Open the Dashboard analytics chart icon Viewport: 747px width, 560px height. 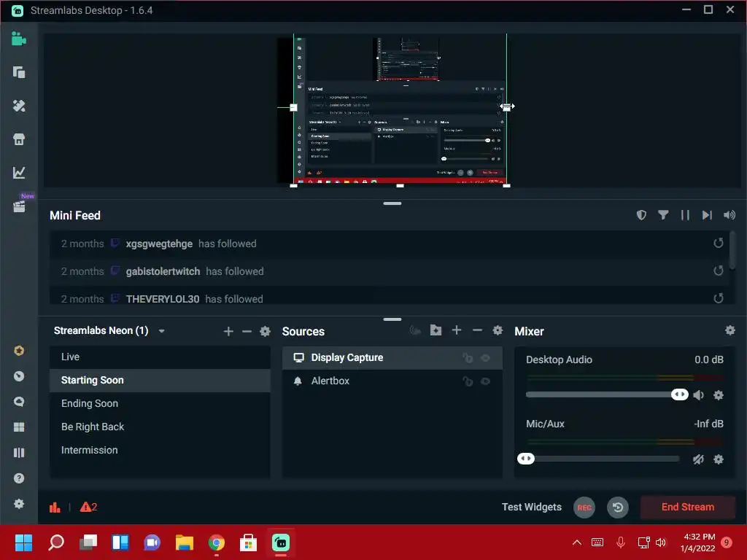click(x=18, y=172)
